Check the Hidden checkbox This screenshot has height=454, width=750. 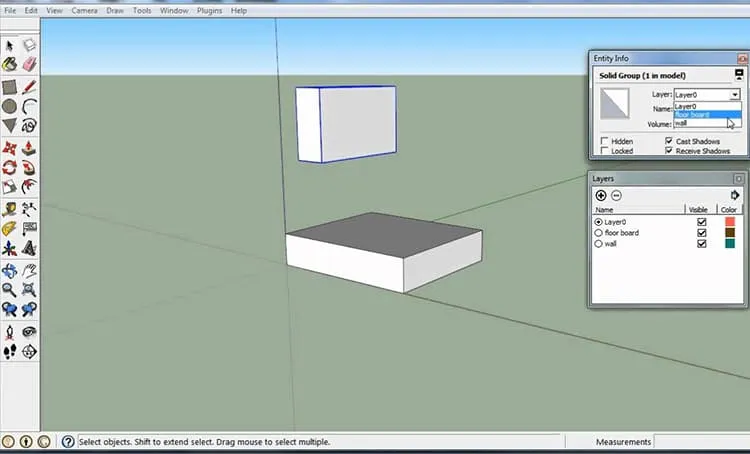tap(605, 141)
